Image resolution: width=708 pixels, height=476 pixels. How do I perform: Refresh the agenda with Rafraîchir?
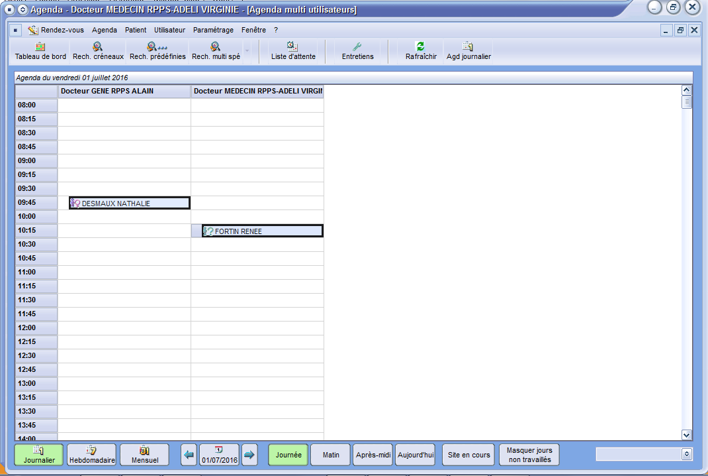point(421,51)
